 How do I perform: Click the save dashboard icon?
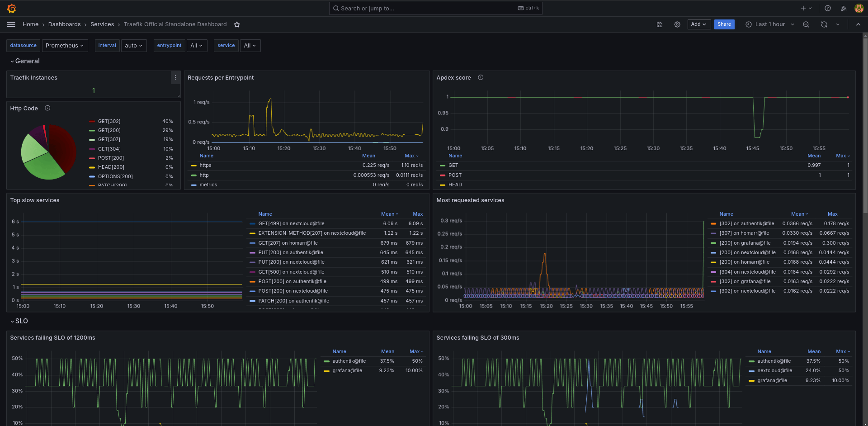[x=660, y=24]
